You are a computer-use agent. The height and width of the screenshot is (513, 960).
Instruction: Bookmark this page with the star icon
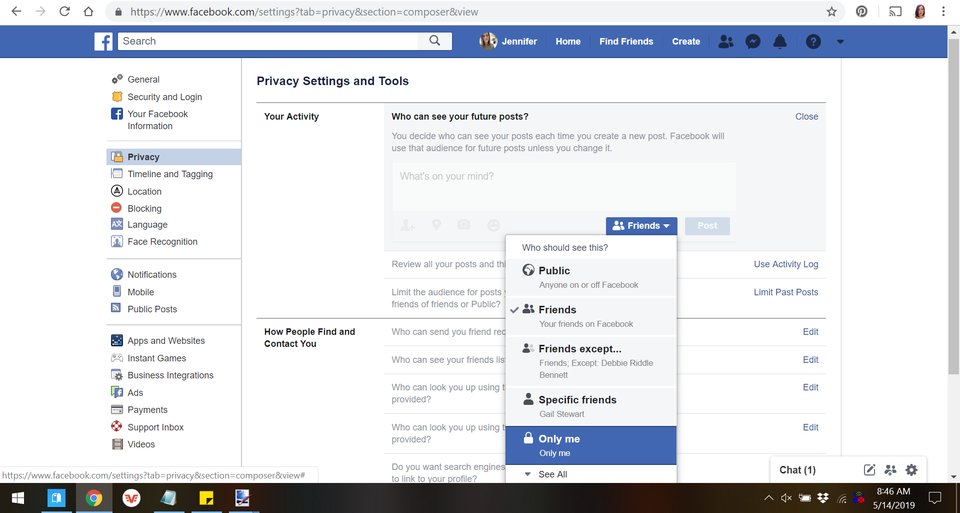click(x=831, y=12)
